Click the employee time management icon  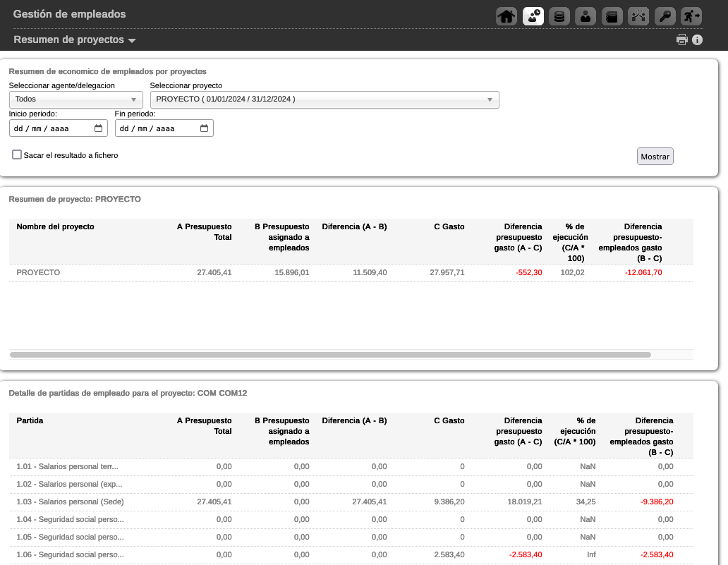pyautogui.click(x=533, y=16)
